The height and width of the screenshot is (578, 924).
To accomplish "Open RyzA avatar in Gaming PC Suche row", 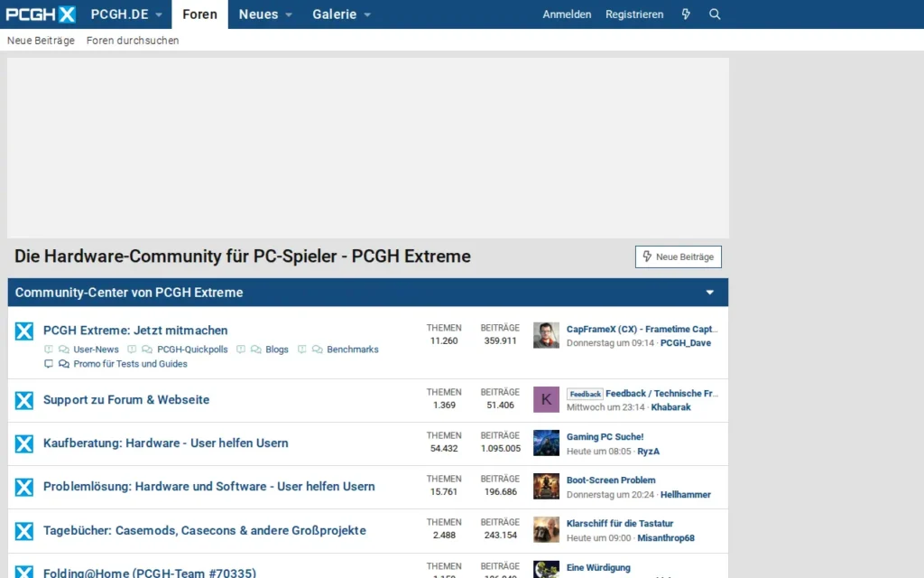I will [546, 443].
